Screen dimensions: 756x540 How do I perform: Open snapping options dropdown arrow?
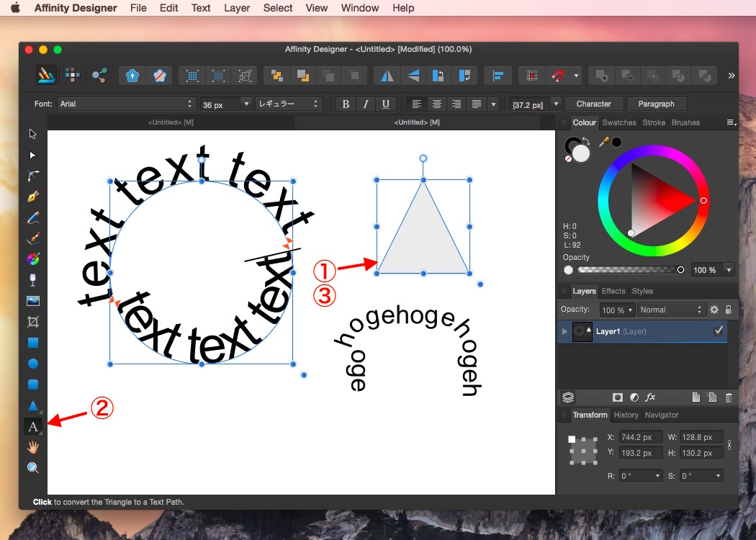576,76
